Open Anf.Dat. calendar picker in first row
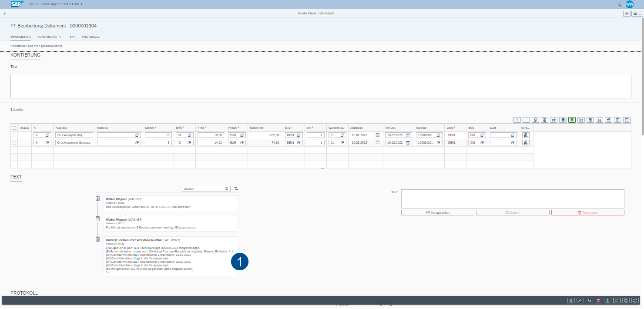The width and height of the screenshot is (644, 309). (408, 135)
